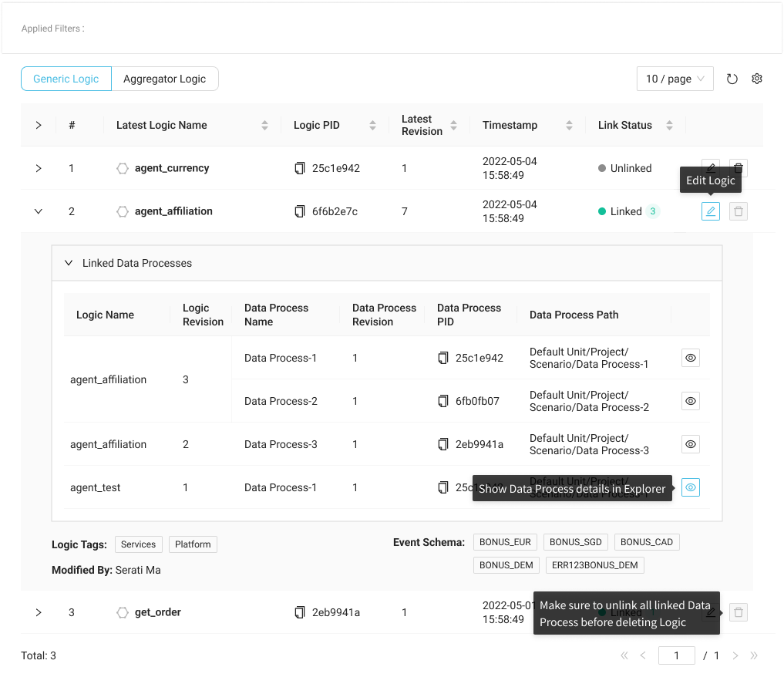Viewport: 784px width, 694px height.
Task: Show Data Process-3 details with eye icon
Action: click(691, 444)
